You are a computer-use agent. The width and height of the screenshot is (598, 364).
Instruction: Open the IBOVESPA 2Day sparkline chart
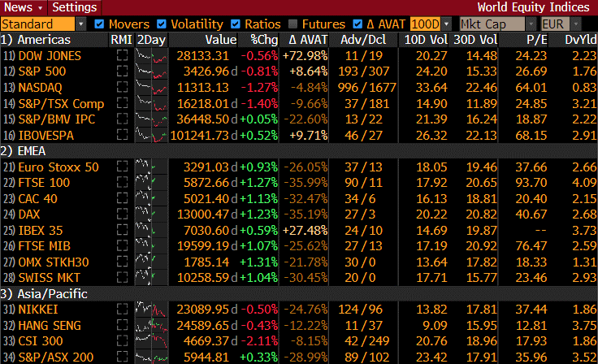coord(151,135)
